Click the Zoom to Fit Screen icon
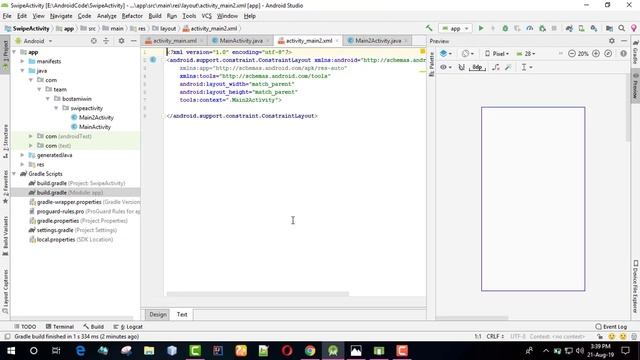The height and width of the screenshot is (360, 640). pos(608,53)
